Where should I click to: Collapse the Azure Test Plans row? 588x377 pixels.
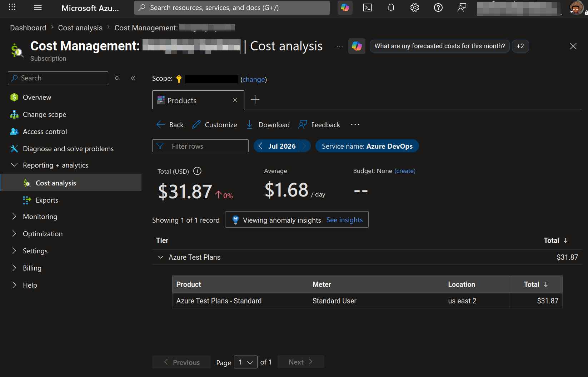[x=161, y=257]
